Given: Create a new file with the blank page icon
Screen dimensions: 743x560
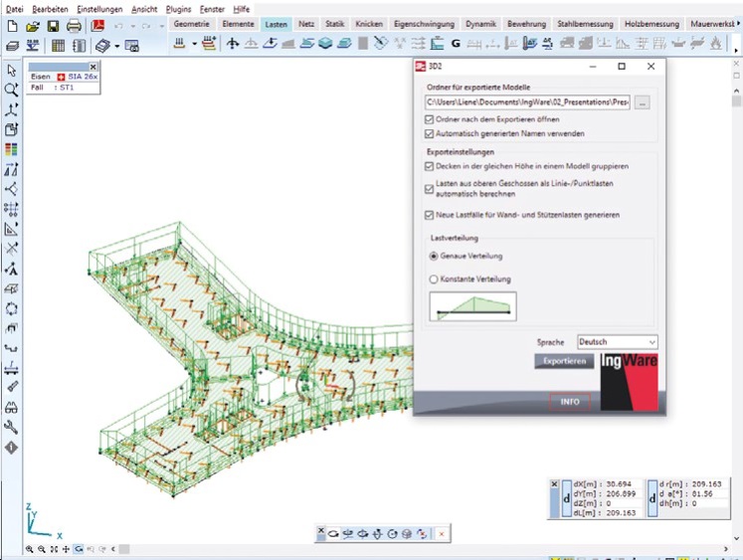Looking at the screenshot, I should click(12, 26).
